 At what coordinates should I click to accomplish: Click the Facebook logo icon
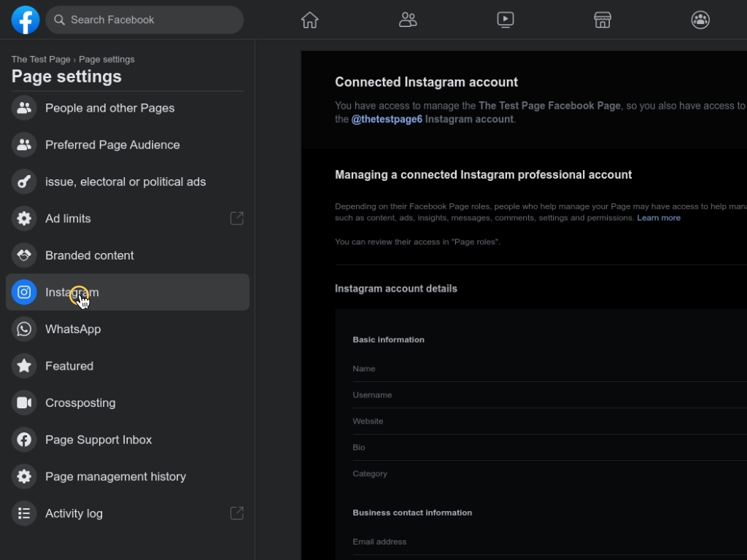tap(26, 20)
